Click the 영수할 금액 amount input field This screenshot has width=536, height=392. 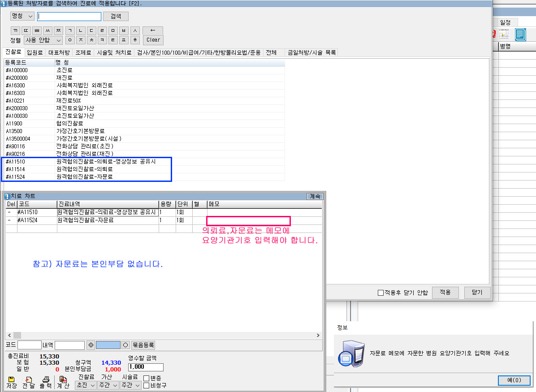145,367
